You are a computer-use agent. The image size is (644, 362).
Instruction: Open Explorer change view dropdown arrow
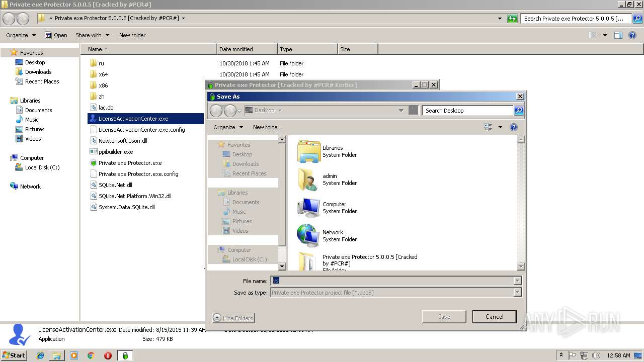tap(605, 35)
